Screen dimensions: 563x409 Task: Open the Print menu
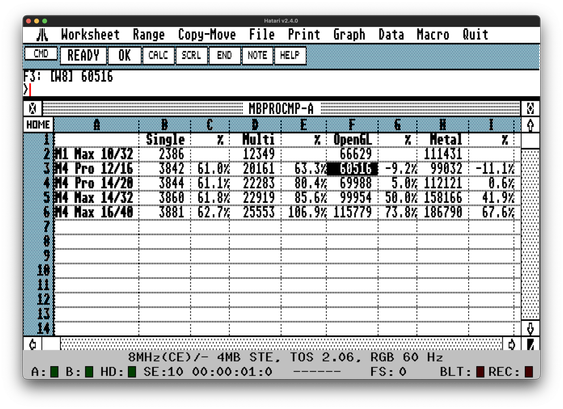click(304, 35)
